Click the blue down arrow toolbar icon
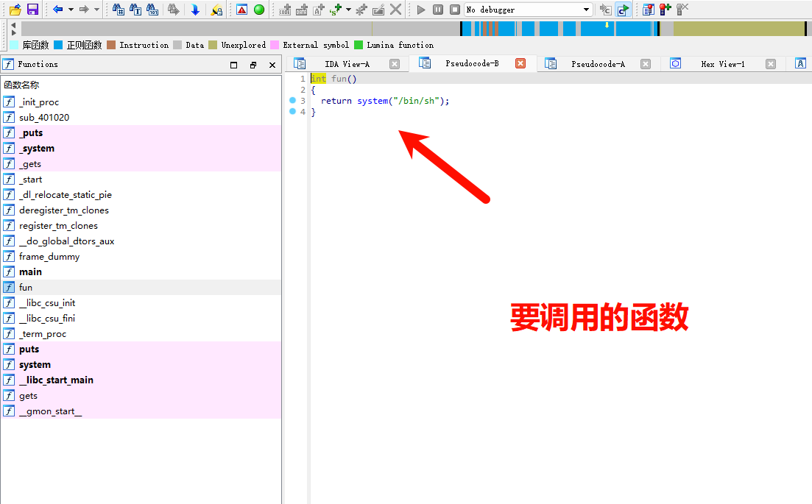Image resolution: width=812 pixels, height=504 pixels. [x=195, y=10]
